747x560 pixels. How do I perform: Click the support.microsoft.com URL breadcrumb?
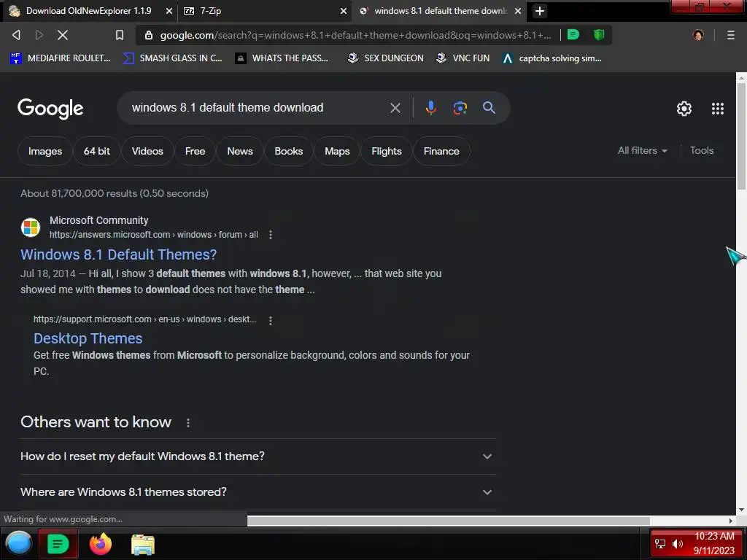click(145, 319)
